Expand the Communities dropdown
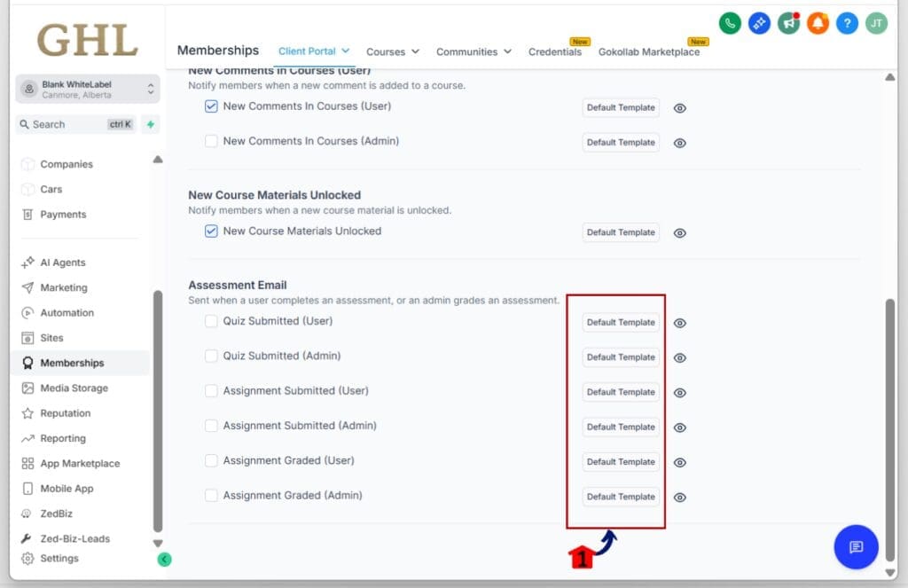The image size is (908, 588). 474,51
